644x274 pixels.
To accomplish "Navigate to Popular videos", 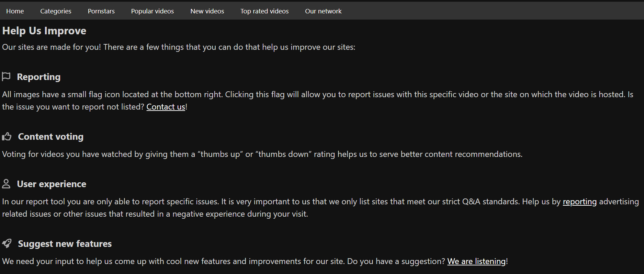I will [x=152, y=11].
